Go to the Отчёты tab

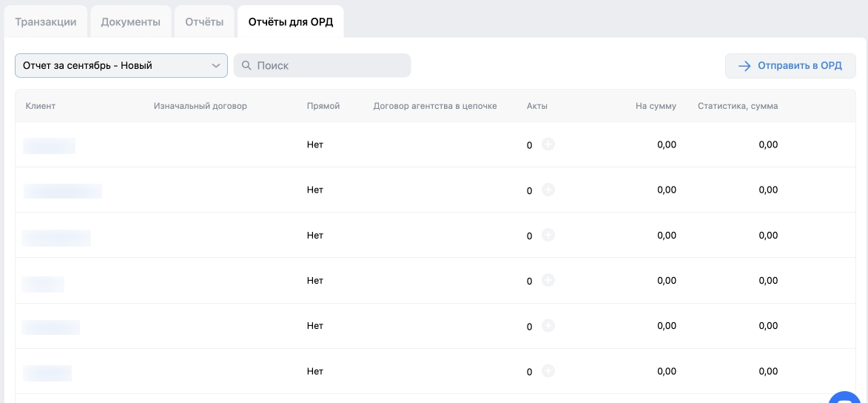click(x=204, y=21)
